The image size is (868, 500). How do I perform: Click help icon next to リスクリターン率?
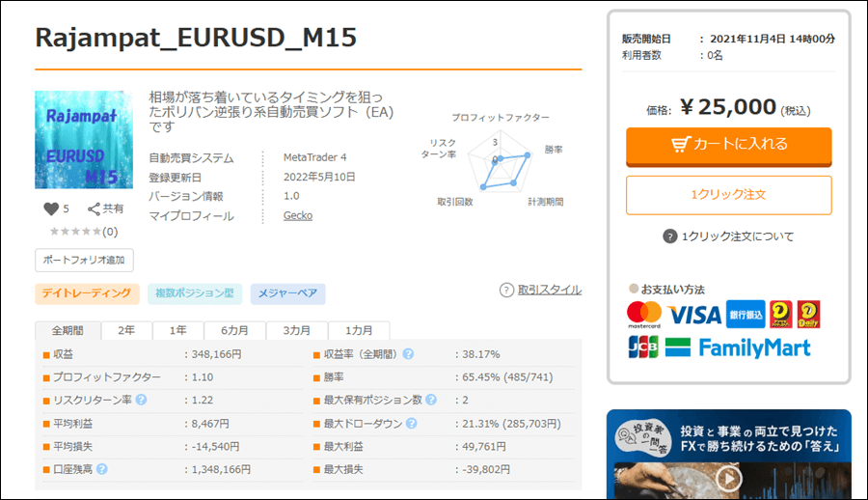click(x=141, y=400)
